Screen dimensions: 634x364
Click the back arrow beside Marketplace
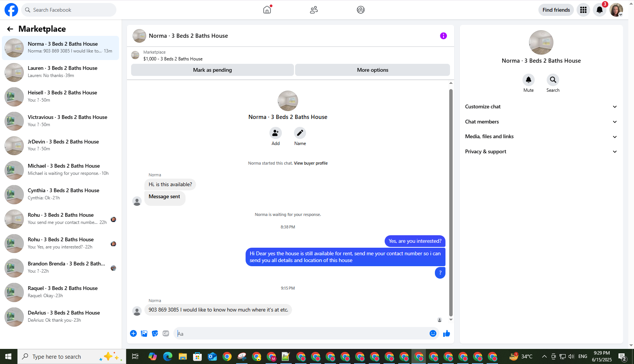click(x=10, y=29)
